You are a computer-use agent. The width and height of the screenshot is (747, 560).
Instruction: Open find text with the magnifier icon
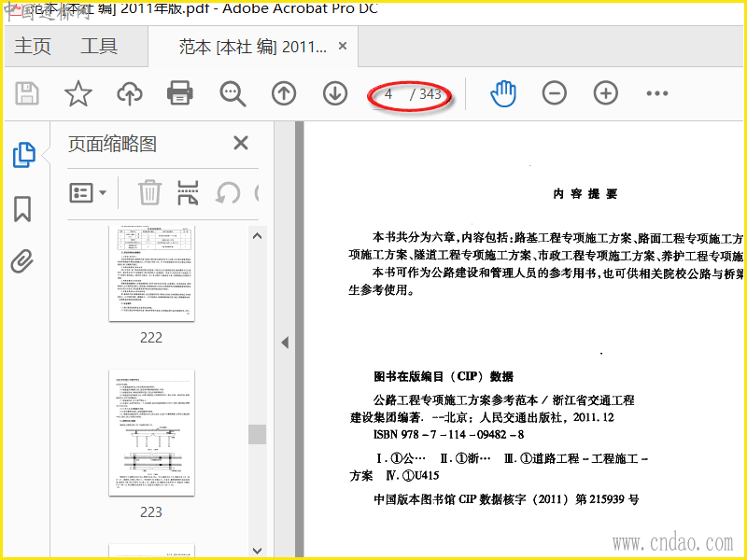coord(233,94)
